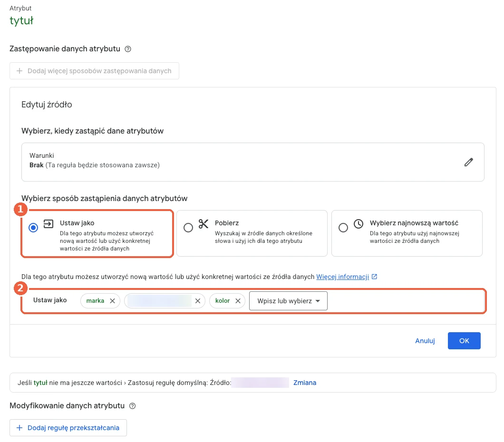Viewport: 504px width, 442px height.
Task: Confirm with the OK button
Action: tap(464, 341)
